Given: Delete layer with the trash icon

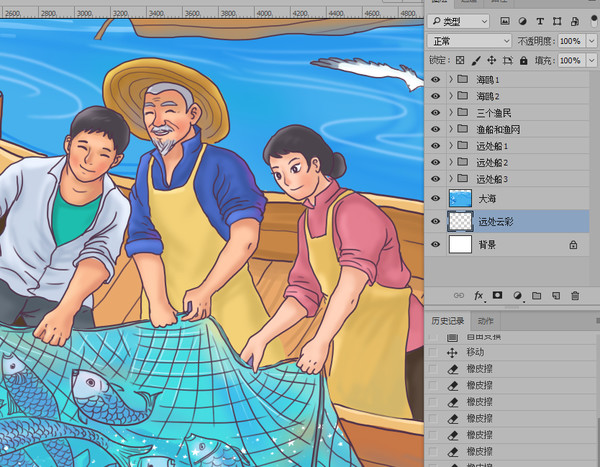Looking at the screenshot, I should click(x=575, y=296).
